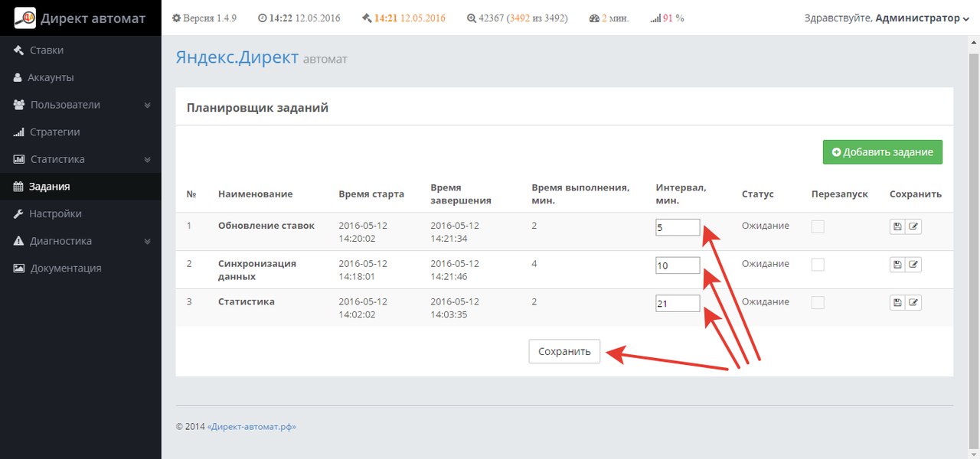This screenshot has width=980, height=459.
Task: Click the Директ автомат logo icon
Action: click(25, 18)
